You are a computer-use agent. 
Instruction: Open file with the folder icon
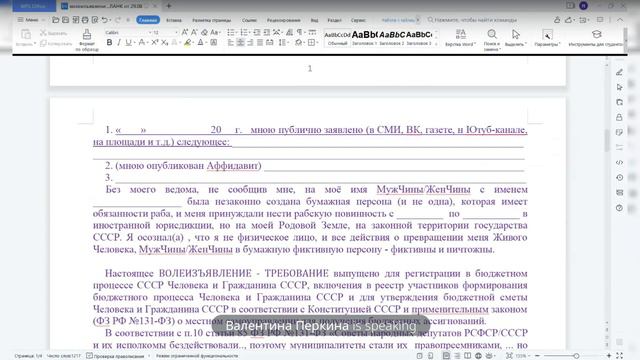point(56,20)
